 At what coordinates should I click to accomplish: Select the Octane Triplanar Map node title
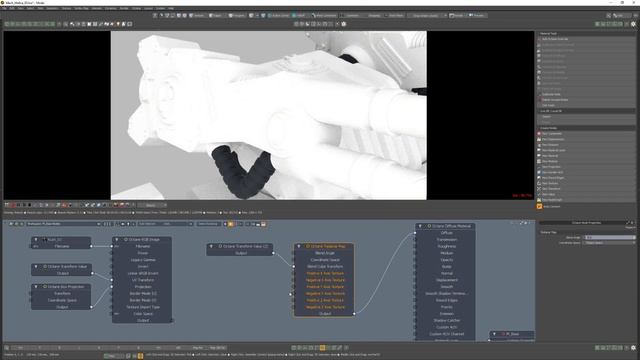click(x=328, y=247)
